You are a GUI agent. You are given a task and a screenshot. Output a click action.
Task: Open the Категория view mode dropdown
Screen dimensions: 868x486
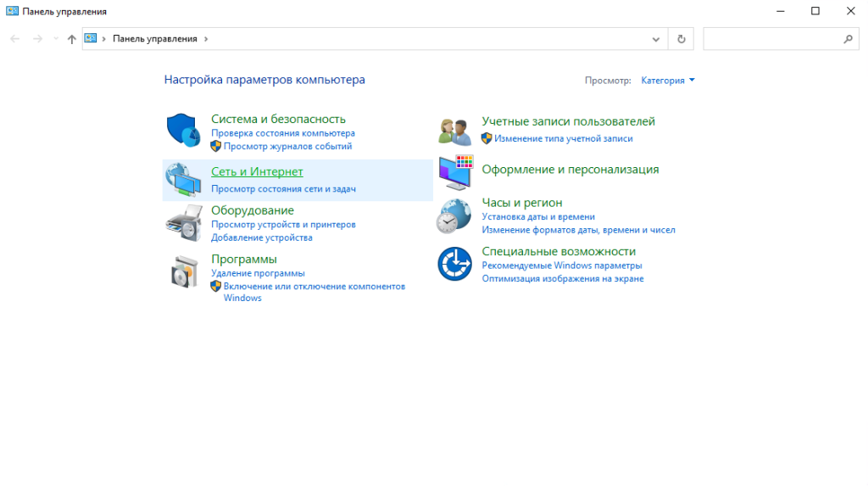tap(668, 81)
